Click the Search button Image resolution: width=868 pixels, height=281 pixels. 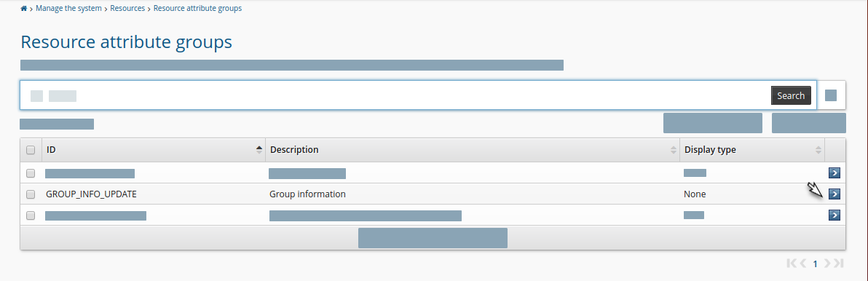point(791,95)
